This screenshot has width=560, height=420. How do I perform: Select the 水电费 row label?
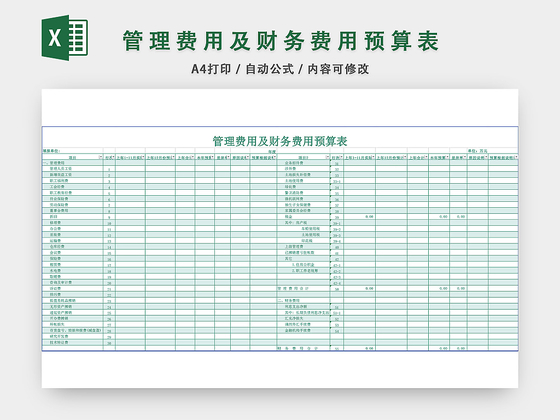[x=55, y=271]
